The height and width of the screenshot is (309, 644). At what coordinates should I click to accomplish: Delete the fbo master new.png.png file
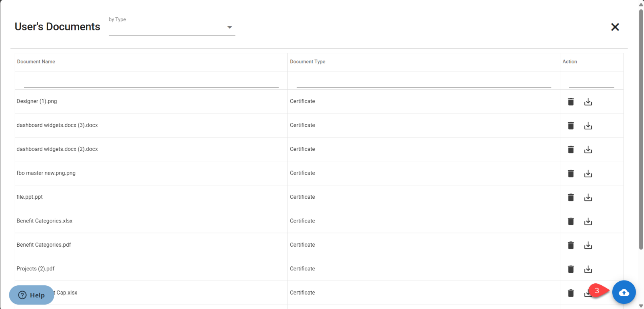pyautogui.click(x=571, y=173)
